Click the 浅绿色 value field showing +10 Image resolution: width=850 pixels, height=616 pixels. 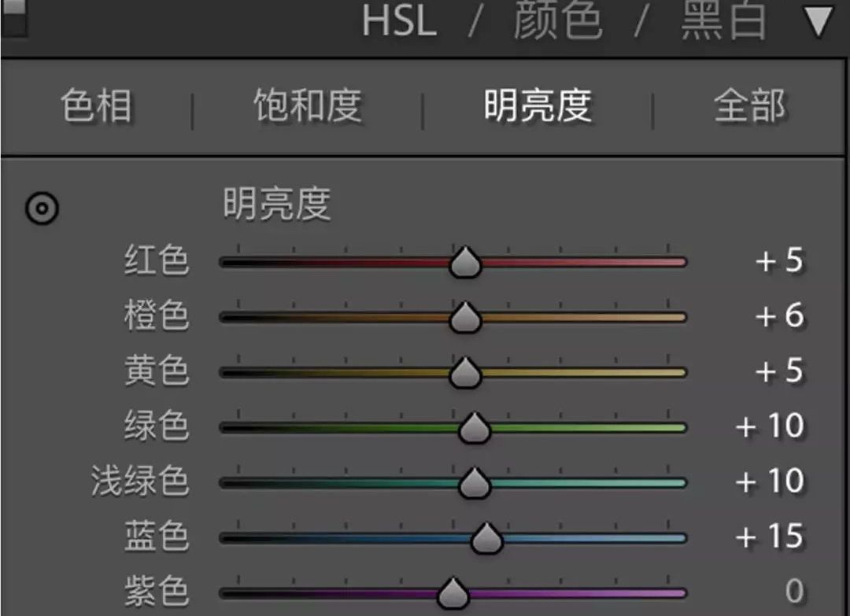coord(769,481)
